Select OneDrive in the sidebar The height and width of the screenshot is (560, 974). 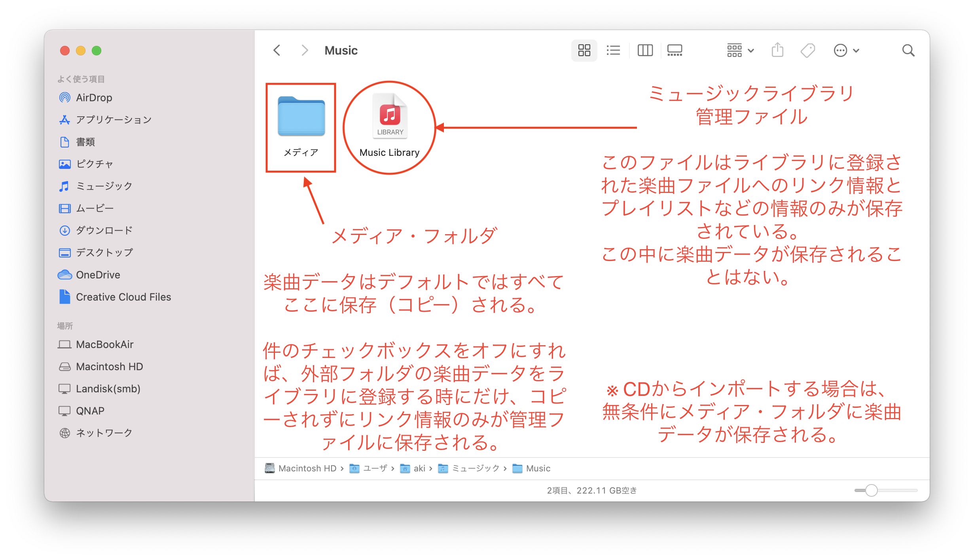98,275
